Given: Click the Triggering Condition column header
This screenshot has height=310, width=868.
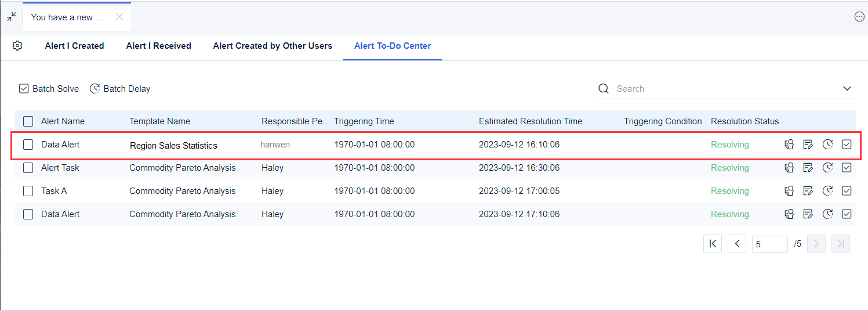Looking at the screenshot, I should (x=663, y=121).
